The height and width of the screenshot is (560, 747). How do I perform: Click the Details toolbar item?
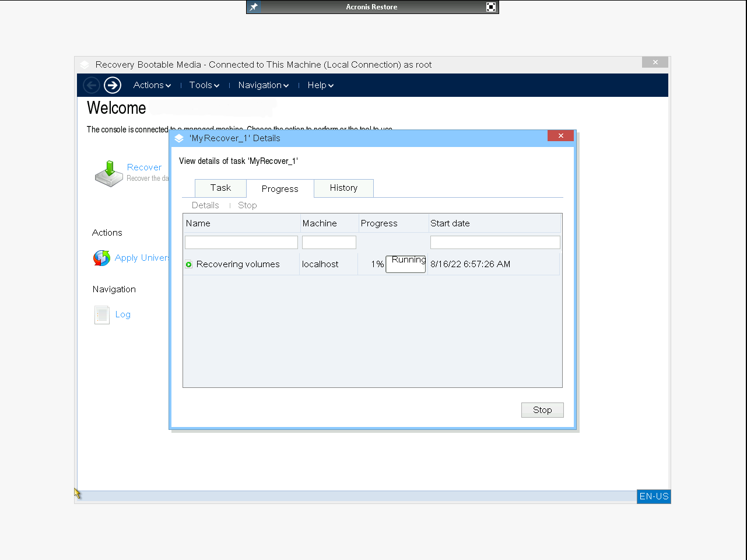[x=205, y=205]
